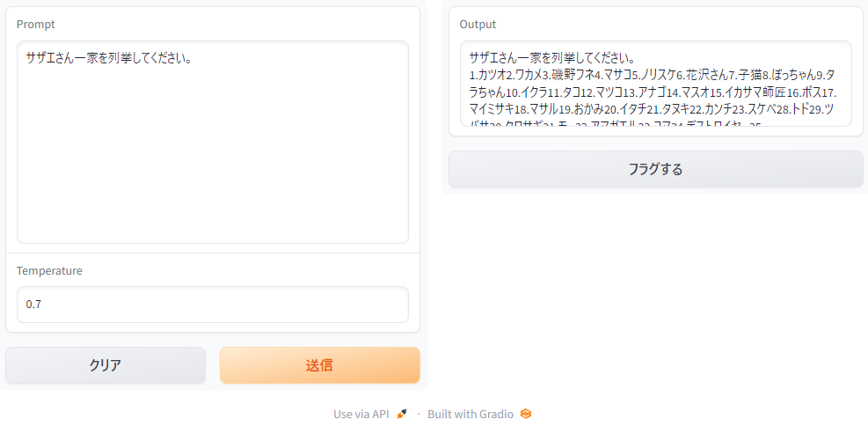
Task: Click the output line starting with 1.カツオ
Action: pos(651,76)
